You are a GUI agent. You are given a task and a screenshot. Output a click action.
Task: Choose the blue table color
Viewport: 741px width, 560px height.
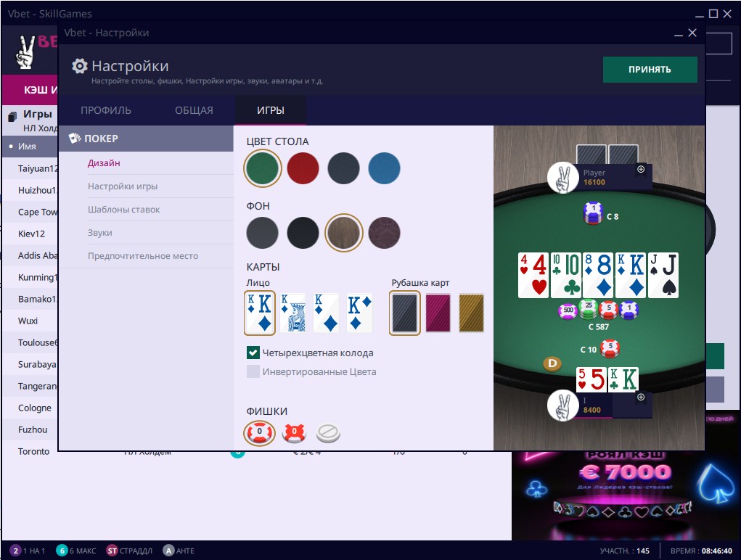[x=384, y=168]
